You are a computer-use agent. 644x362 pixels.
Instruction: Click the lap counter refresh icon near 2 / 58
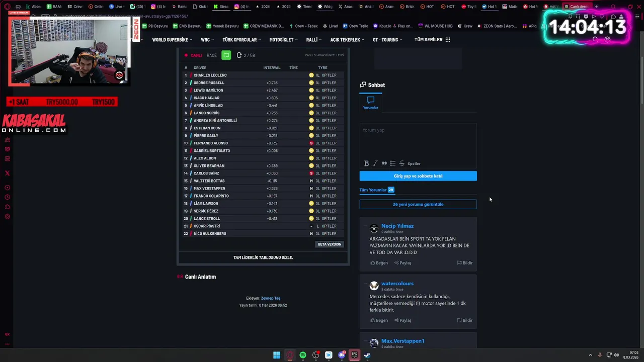[x=239, y=55]
